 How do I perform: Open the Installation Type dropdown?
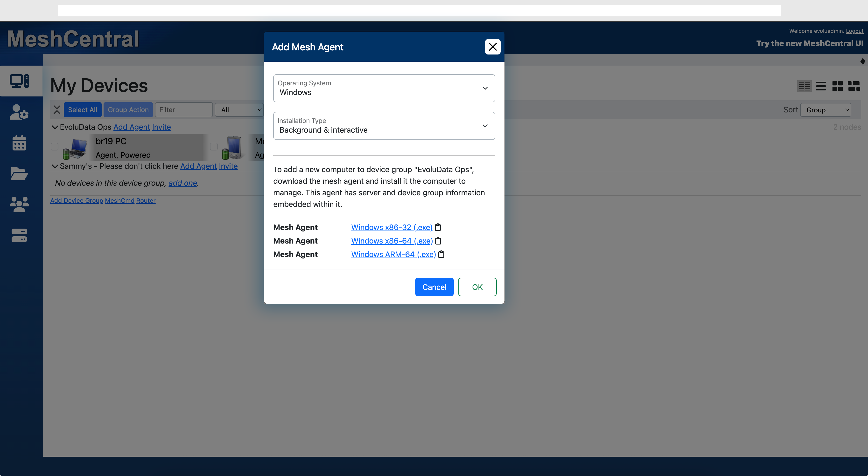pos(384,126)
